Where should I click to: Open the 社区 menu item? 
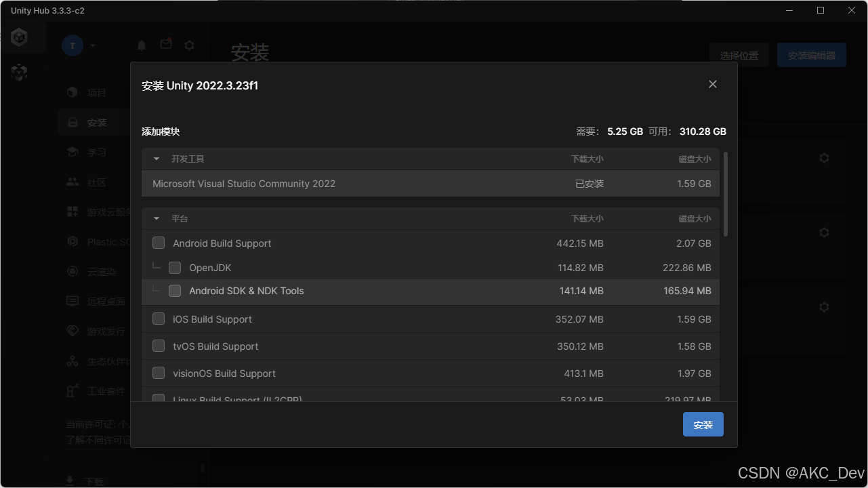(97, 182)
